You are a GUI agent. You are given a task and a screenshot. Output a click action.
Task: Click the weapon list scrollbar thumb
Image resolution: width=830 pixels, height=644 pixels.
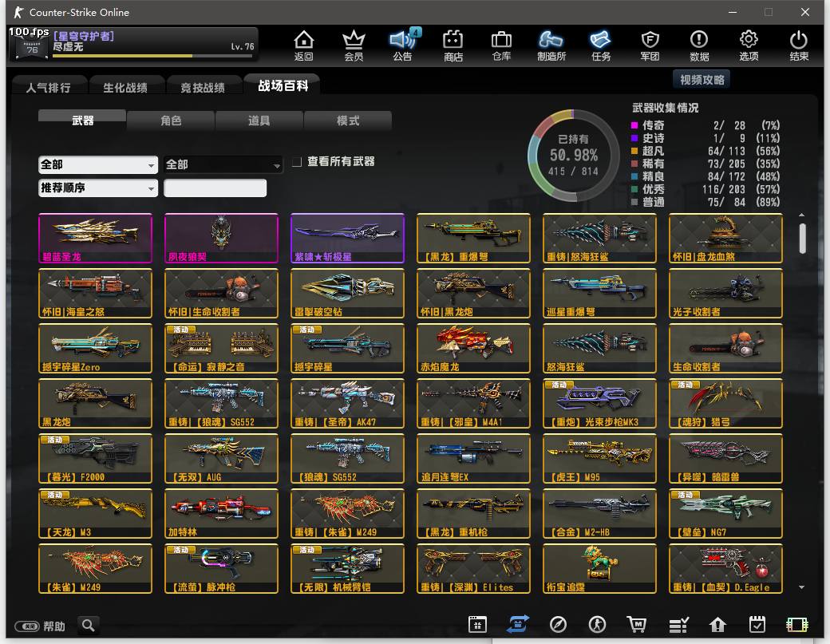pos(803,238)
